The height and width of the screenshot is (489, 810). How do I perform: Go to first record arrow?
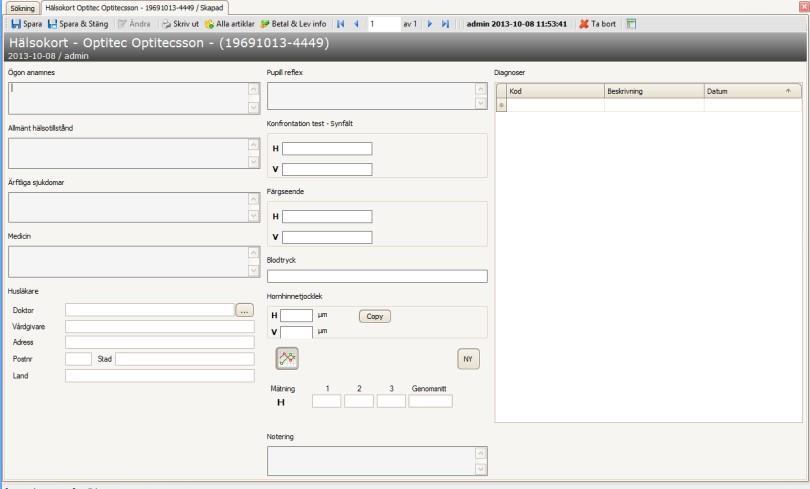[x=340, y=24]
